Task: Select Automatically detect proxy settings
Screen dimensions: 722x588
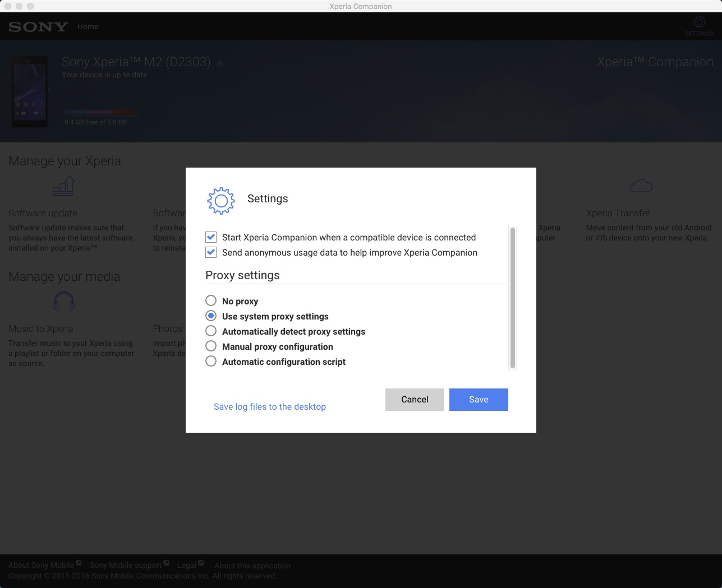Action: point(211,331)
